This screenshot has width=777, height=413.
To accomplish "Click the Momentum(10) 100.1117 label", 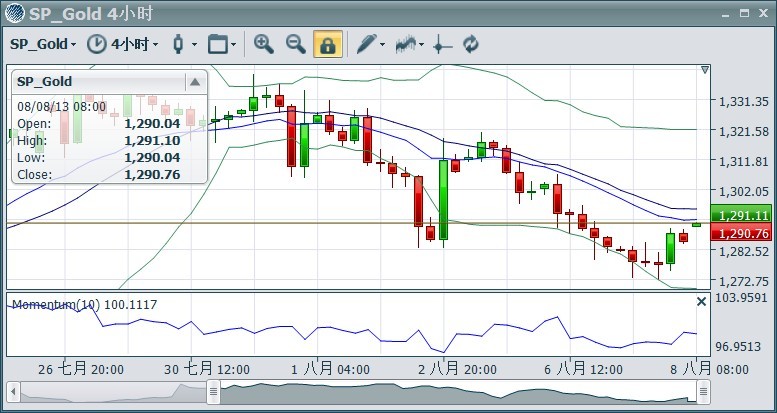I will 84,304.
